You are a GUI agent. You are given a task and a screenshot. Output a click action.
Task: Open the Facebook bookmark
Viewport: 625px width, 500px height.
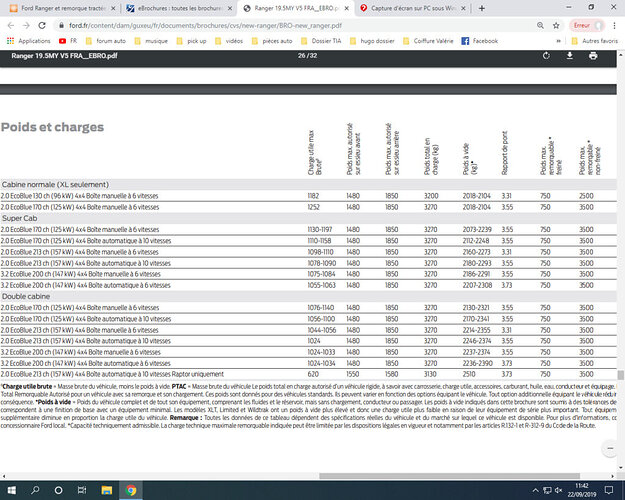(x=480, y=41)
